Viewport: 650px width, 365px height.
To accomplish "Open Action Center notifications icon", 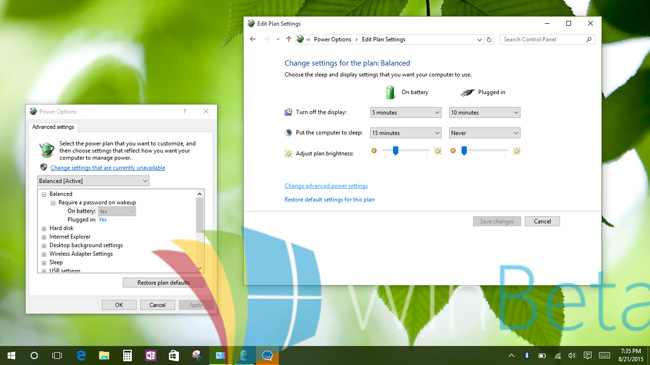I will (587, 355).
